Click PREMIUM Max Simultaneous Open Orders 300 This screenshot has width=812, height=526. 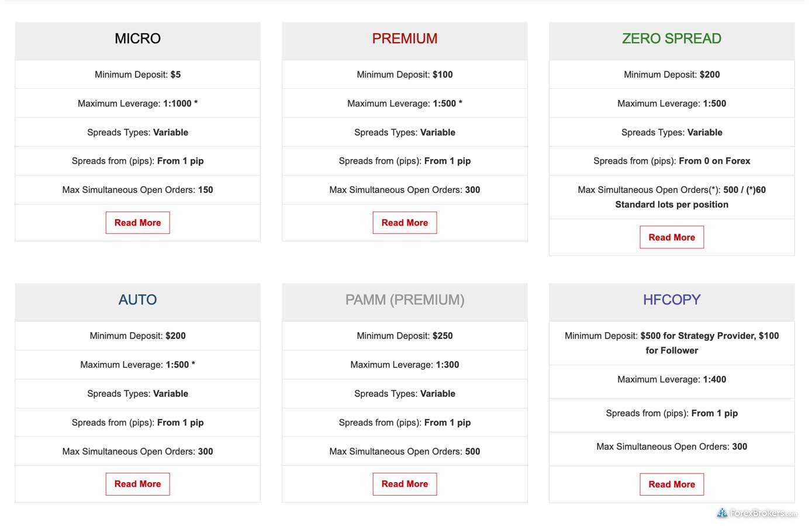[405, 190]
